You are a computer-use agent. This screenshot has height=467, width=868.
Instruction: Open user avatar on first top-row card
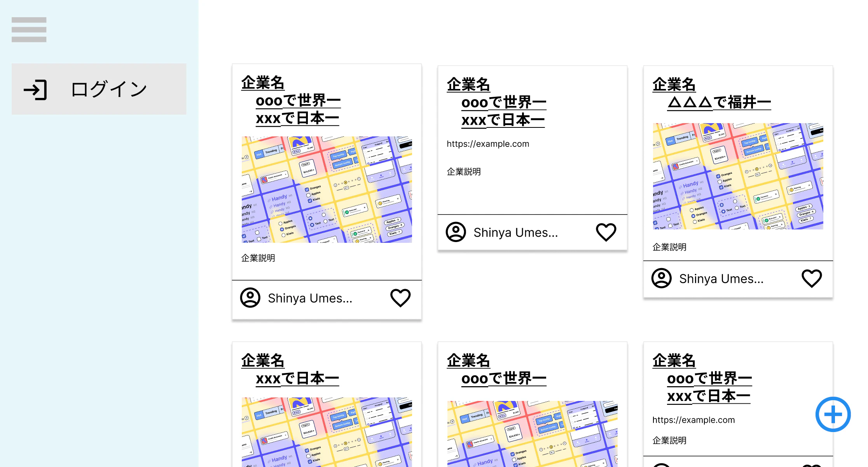pos(250,298)
